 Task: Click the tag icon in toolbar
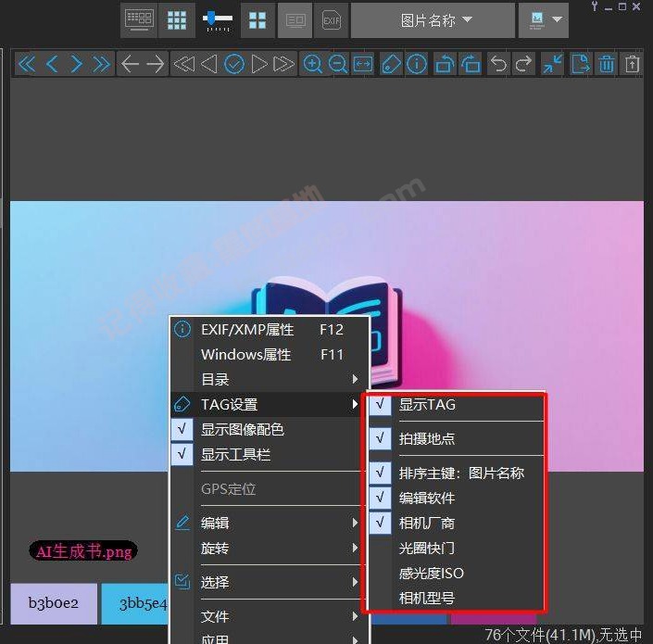pyautogui.click(x=391, y=64)
